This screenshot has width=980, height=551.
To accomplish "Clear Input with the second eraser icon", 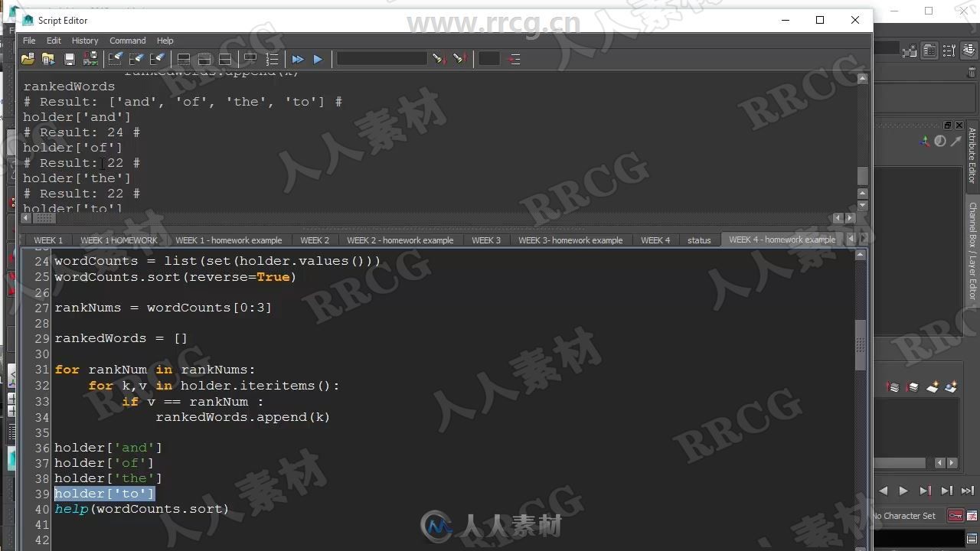I will tap(136, 58).
